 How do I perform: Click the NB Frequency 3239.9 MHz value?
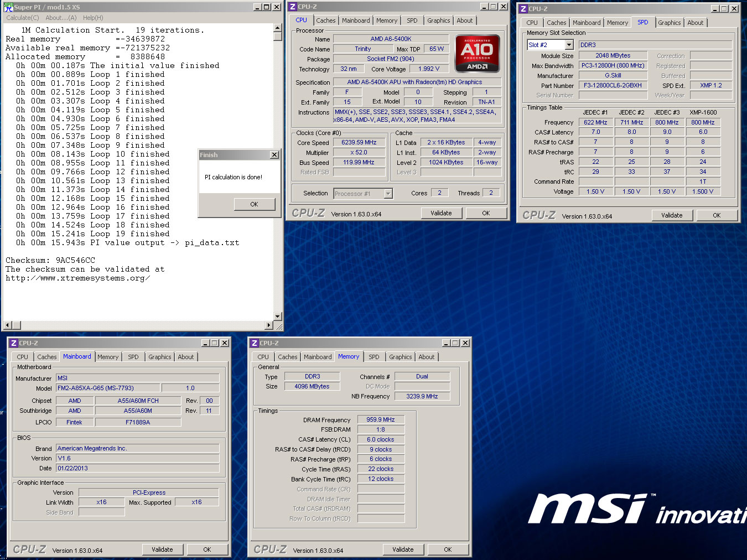pyautogui.click(x=422, y=396)
